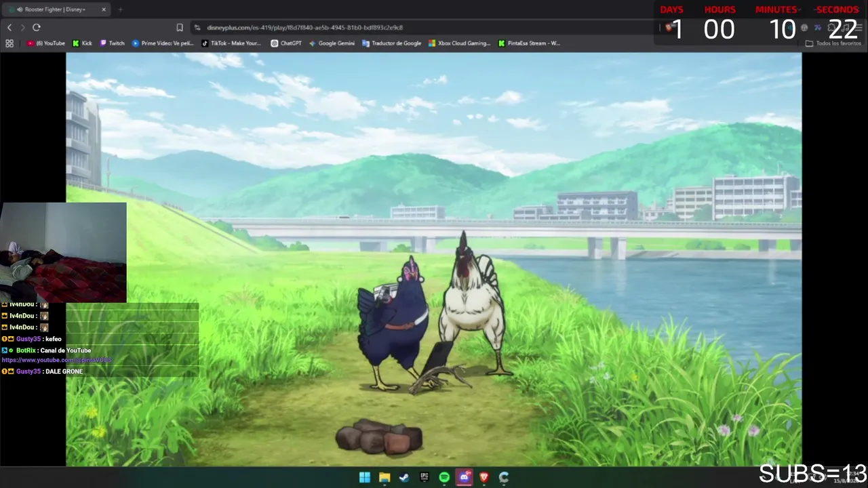868x488 pixels.
Task: Mute the Rooster Fighter tab audio icon
Action: [x=19, y=9]
